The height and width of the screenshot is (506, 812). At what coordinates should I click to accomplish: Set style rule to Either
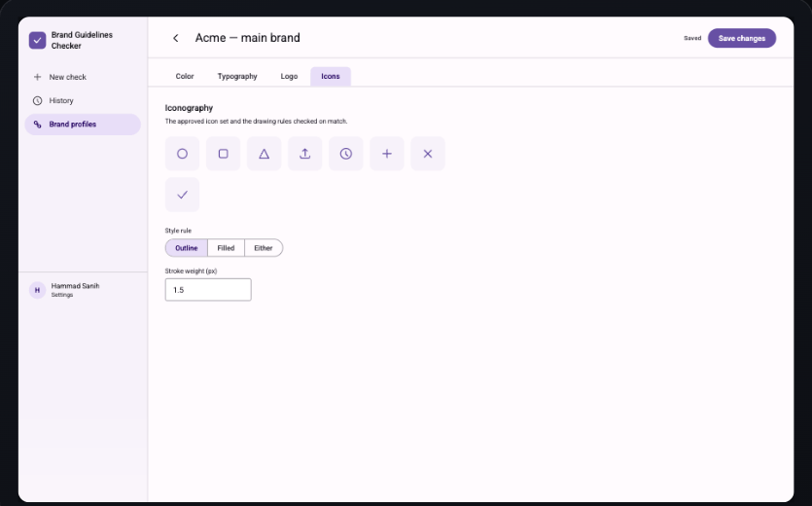[x=264, y=248]
